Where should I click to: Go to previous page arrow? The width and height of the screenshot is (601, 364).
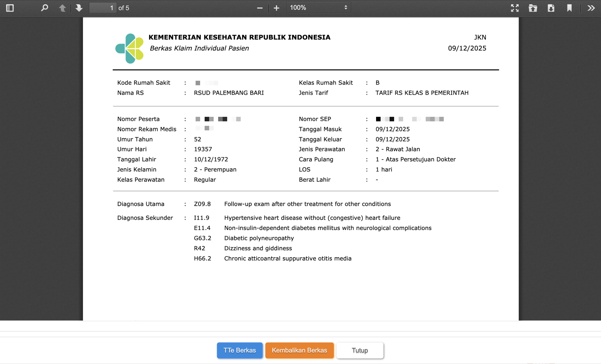click(x=62, y=8)
